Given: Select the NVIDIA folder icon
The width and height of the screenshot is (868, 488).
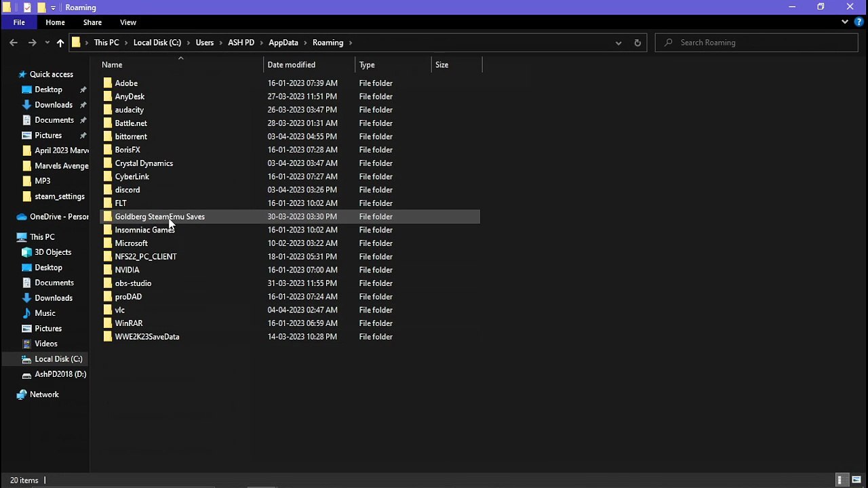Looking at the screenshot, I should 108,270.
